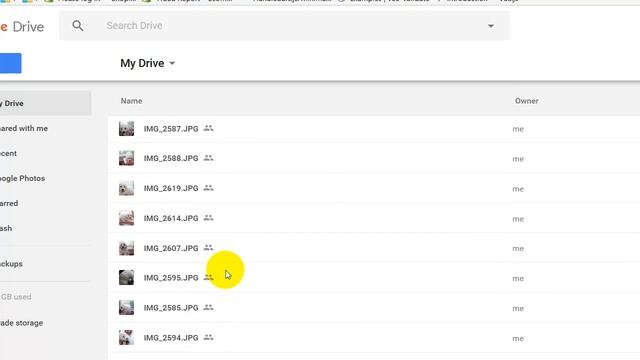This screenshot has height=360, width=640.
Task: Click owner 'me' in IMG_2587.JPG row
Action: click(518, 129)
